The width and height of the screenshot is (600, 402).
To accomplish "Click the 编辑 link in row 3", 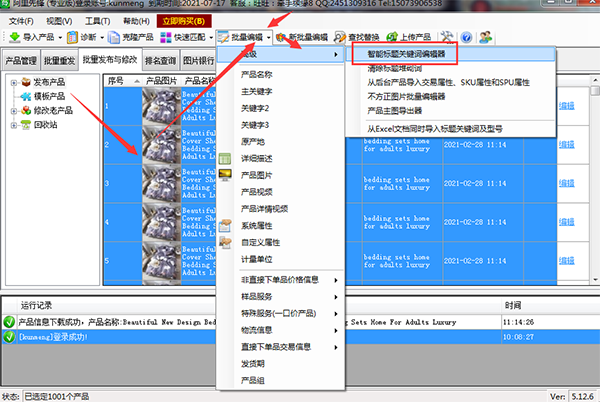I will point(566,183).
